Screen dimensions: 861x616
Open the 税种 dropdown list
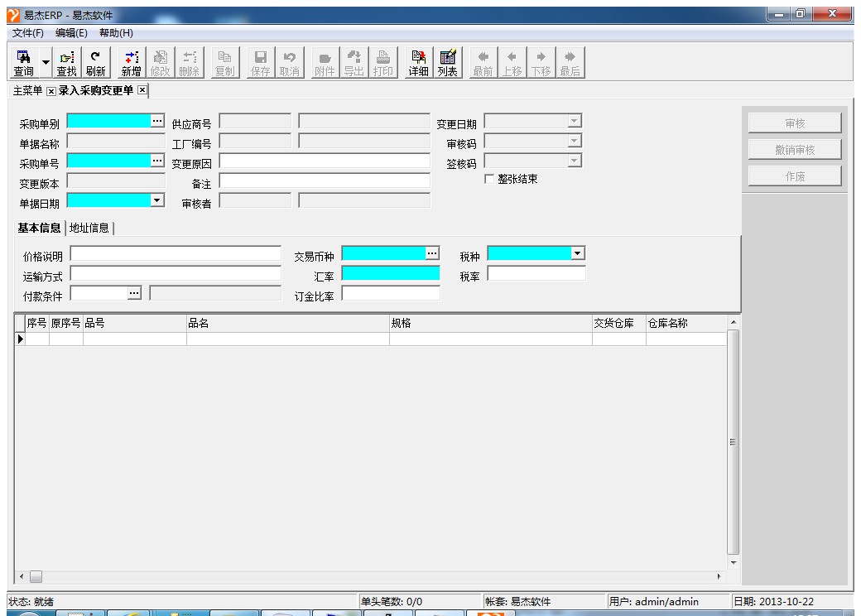578,253
